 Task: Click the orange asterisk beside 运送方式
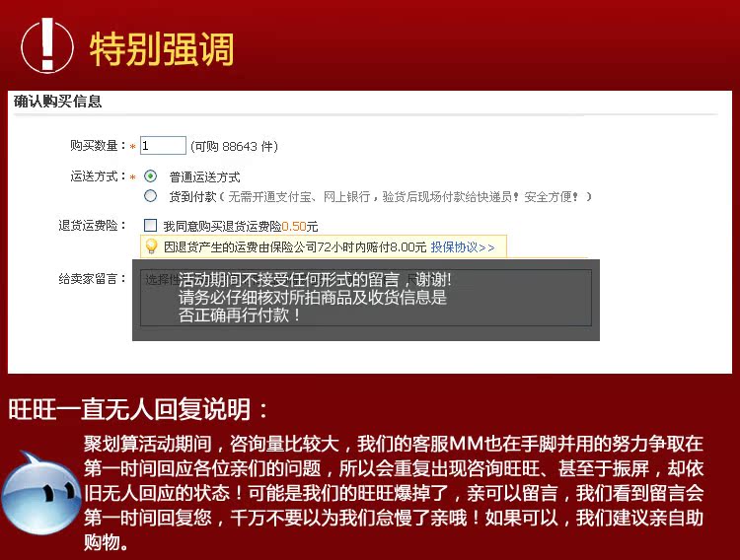(x=133, y=176)
